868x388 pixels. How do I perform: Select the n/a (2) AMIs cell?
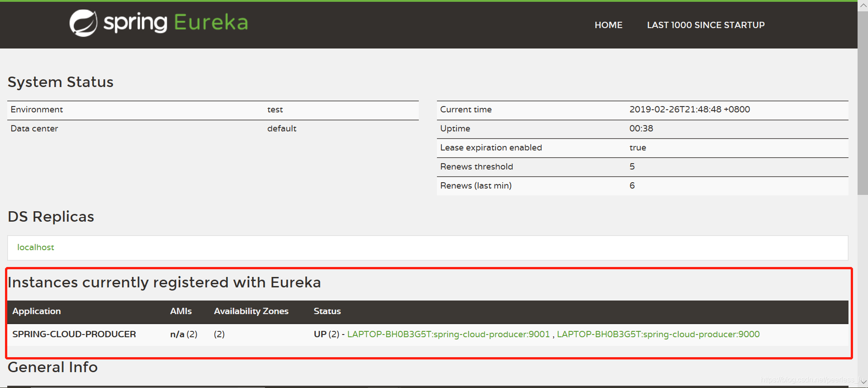pyautogui.click(x=184, y=334)
